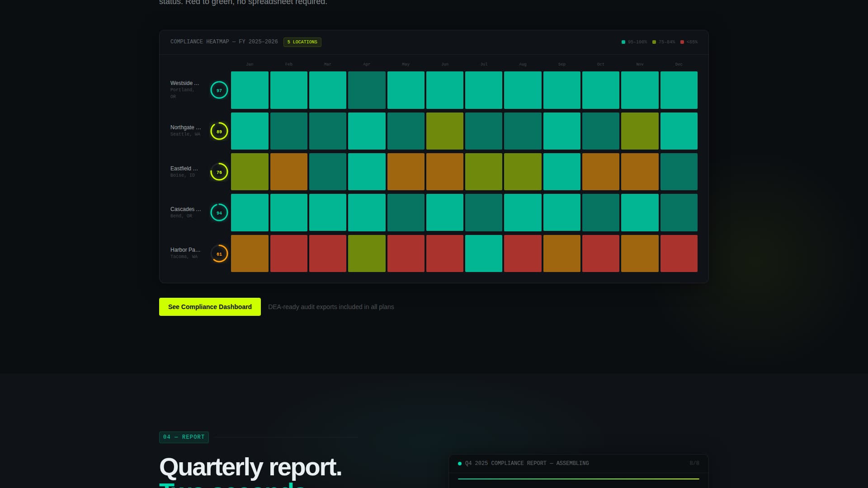
Task: Click Eastfield score ring showing 76
Action: click(x=219, y=172)
